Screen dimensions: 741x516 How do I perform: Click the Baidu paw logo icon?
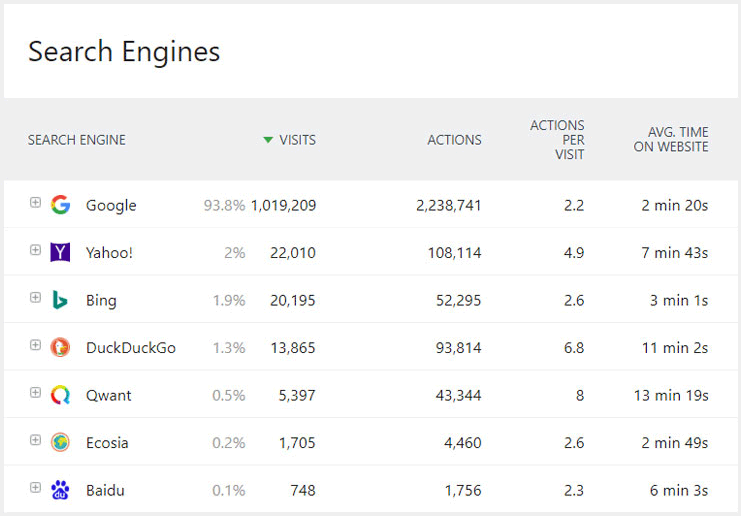pyautogui.click(x=60, y=490)
